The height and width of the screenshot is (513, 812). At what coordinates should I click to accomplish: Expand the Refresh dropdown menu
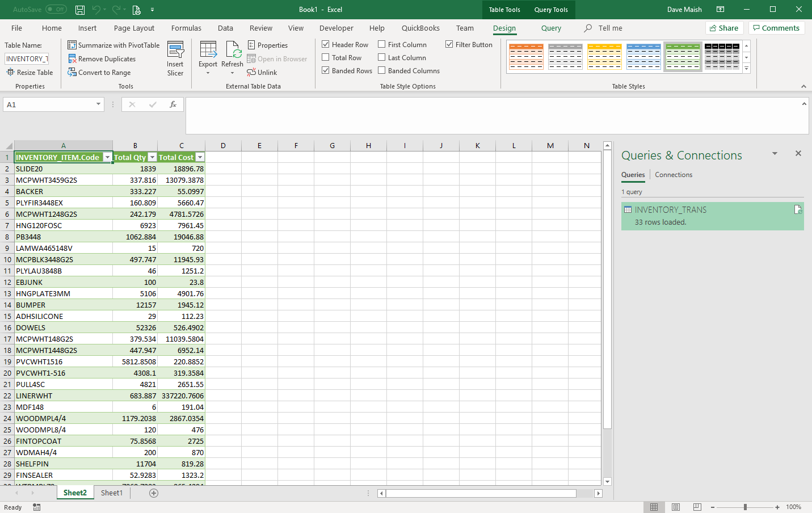click(x=232, y=73)
